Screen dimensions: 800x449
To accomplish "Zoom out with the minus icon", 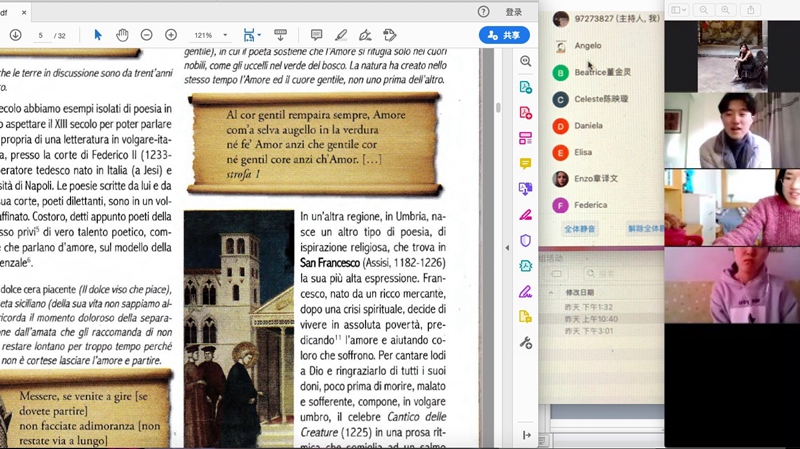I will click(x=146, y=35).
